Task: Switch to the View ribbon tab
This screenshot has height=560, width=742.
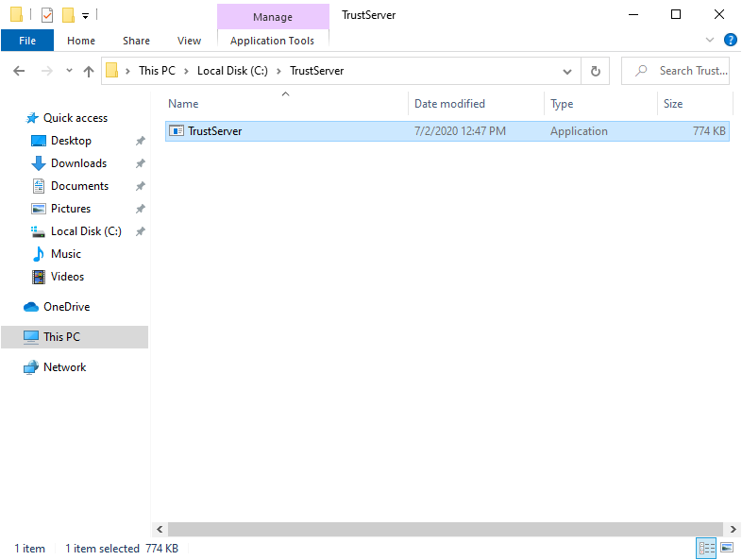Action: point(190,41)
